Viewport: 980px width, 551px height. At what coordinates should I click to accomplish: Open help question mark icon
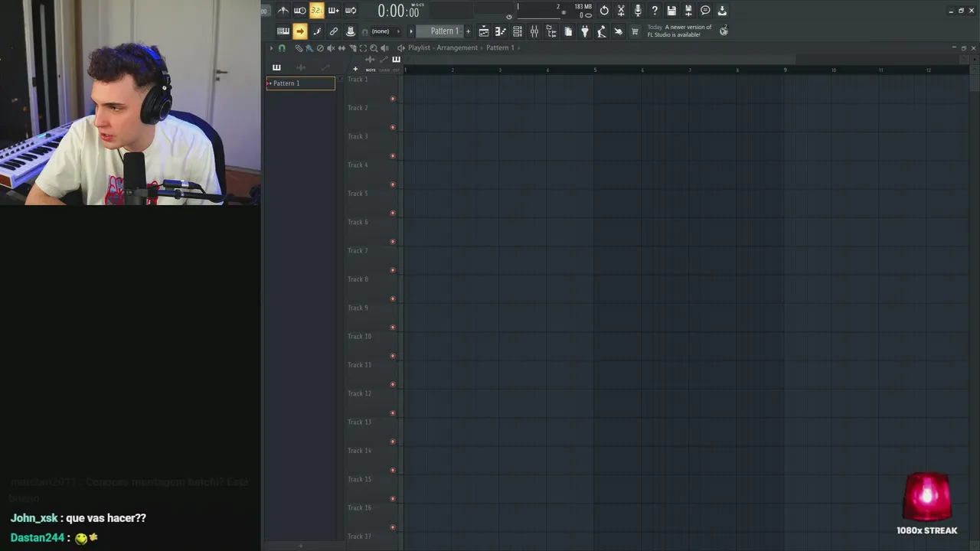655,11
